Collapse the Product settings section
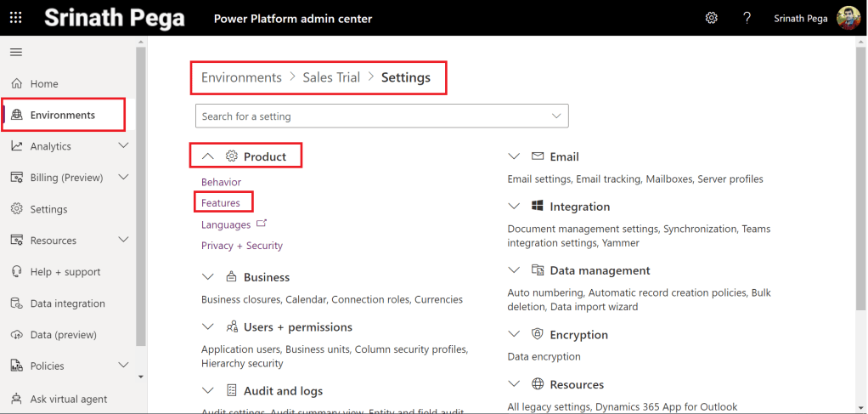868x414 pixels. pyautogui.click(x=208, y=156)
